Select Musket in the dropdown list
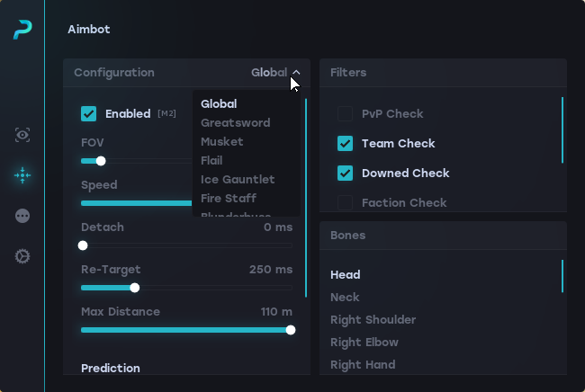585x392 pixels. coord(222,141)
